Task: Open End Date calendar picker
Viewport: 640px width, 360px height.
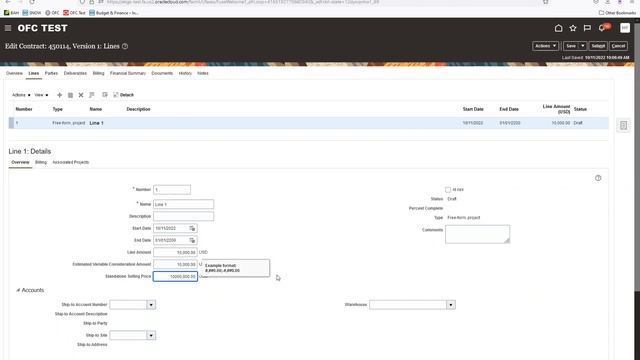Action: pyautogui.click(x=192, y=240)
